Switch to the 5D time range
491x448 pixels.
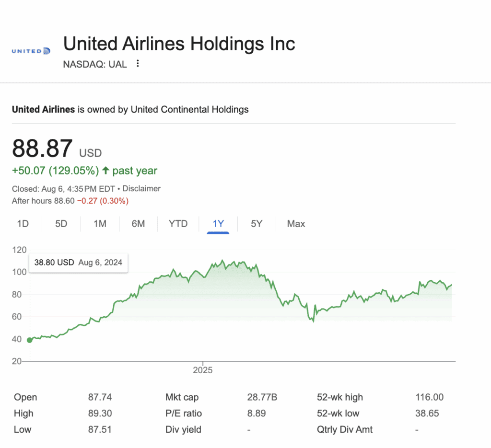(61, 224)
